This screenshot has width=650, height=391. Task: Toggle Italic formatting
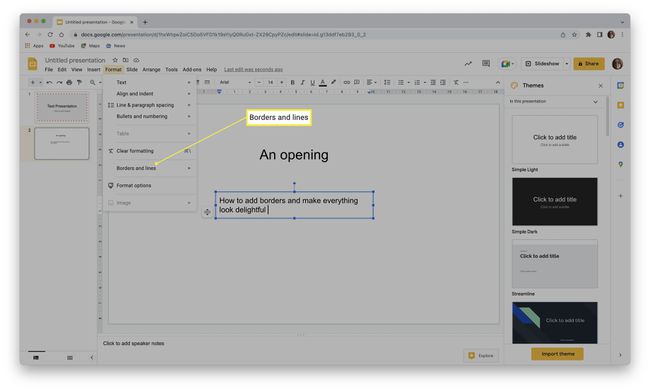pyautogui.click(x=302, y=83)
